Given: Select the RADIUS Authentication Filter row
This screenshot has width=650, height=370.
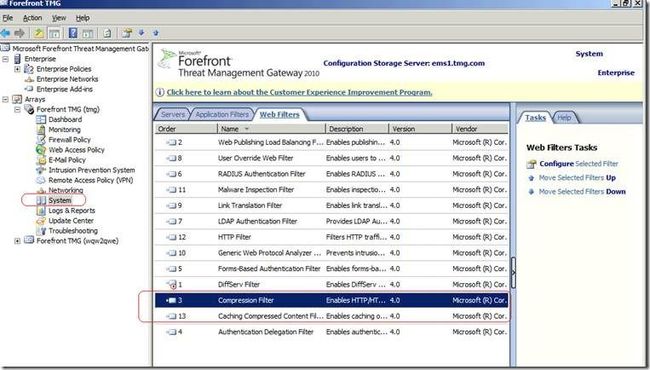Looking at the screenshot, I should pyautogui.click(x=332, y=174).
